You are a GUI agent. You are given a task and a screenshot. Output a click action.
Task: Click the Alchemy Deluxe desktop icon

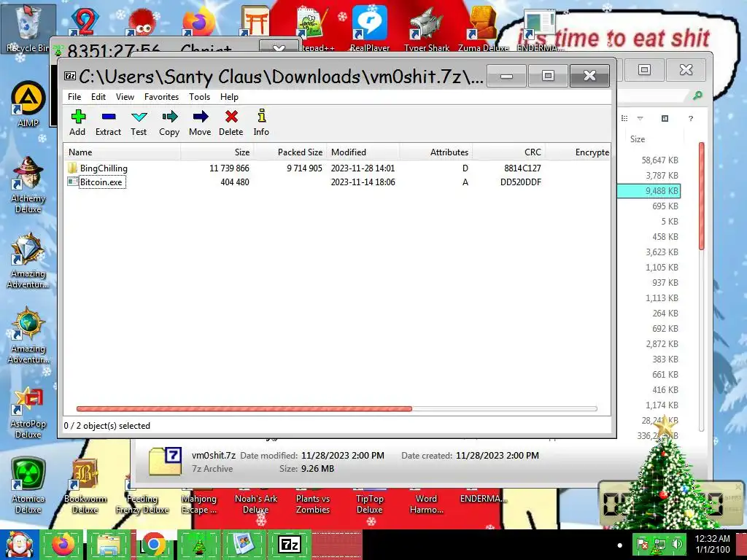[28, 184]
